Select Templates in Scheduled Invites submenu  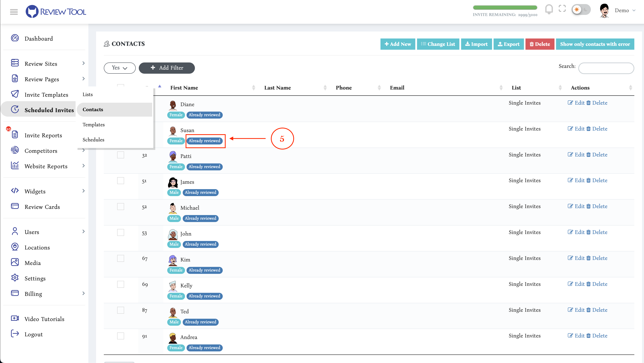coord(94,125)
